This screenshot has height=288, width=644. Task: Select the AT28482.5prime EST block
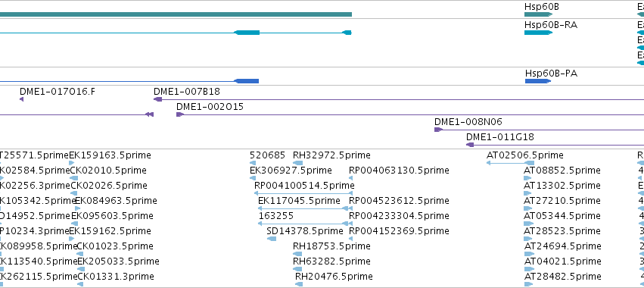click(x=528, y=284)
